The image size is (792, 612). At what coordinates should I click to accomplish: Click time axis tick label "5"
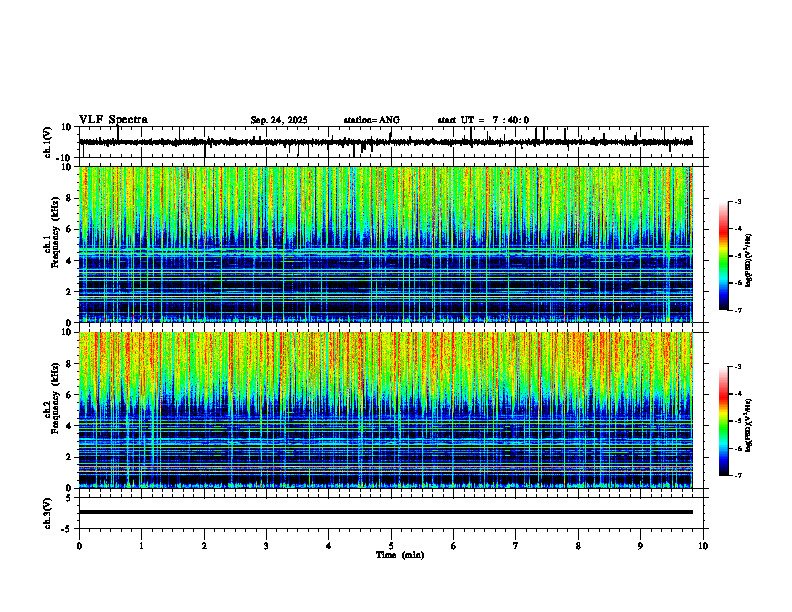point(391,546)
